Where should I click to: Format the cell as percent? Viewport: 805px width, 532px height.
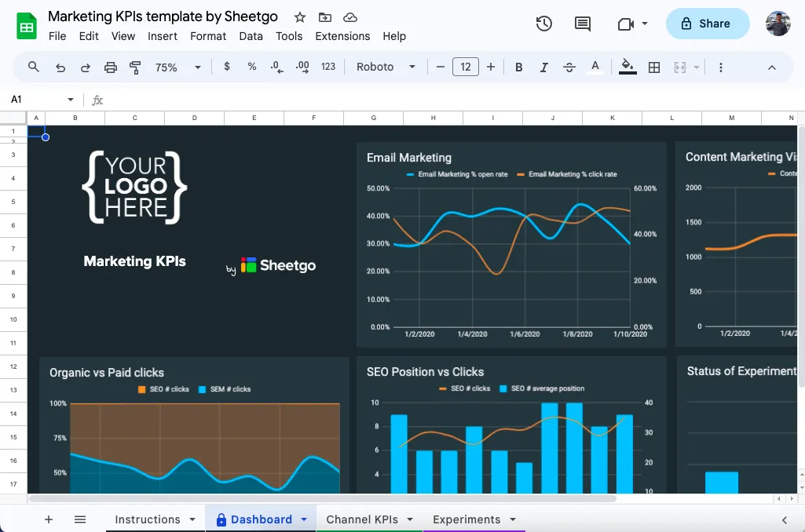(251, 67)
